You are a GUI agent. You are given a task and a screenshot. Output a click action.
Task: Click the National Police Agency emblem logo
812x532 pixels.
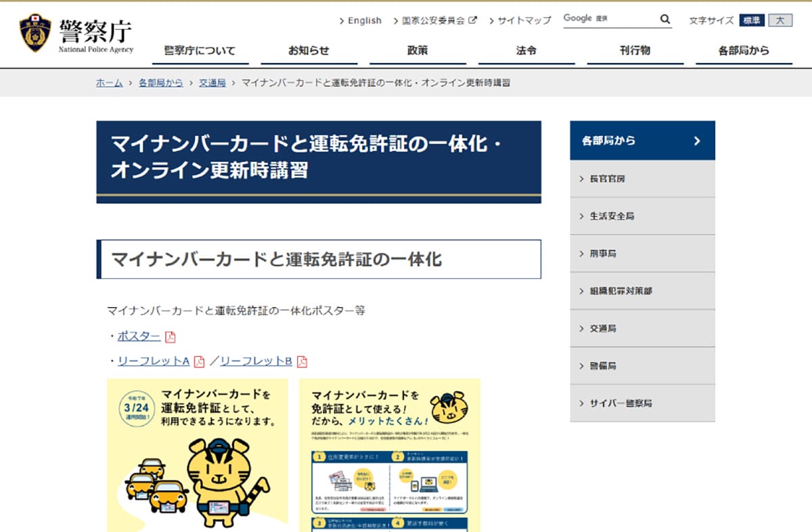[35, 34]
